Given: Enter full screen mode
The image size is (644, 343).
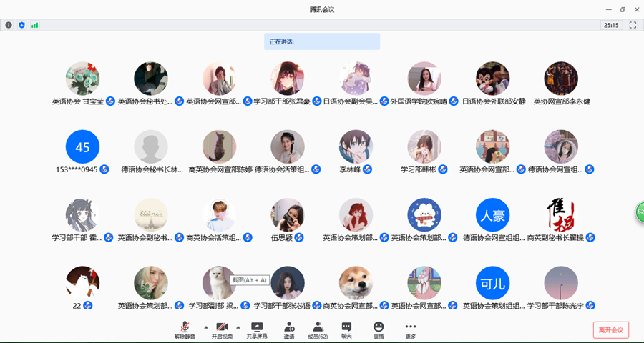Looking at the screenshot, I should click(x=633, y=25).
